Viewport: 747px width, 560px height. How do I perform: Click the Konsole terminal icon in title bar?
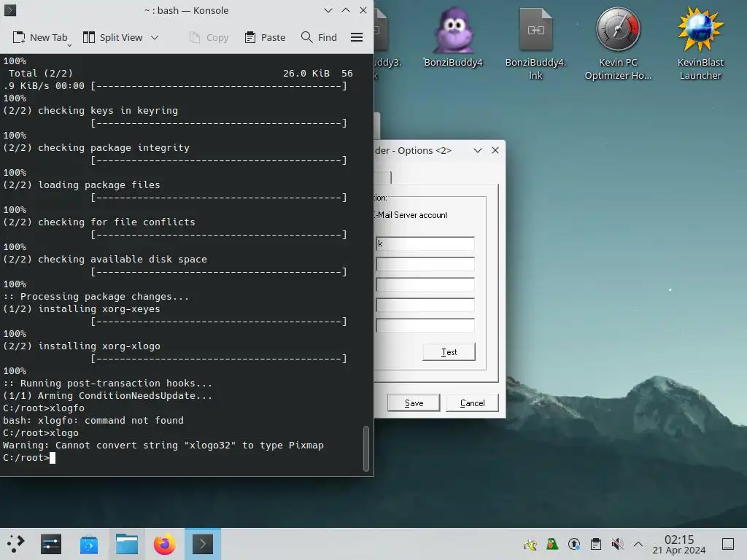point(10,10)
